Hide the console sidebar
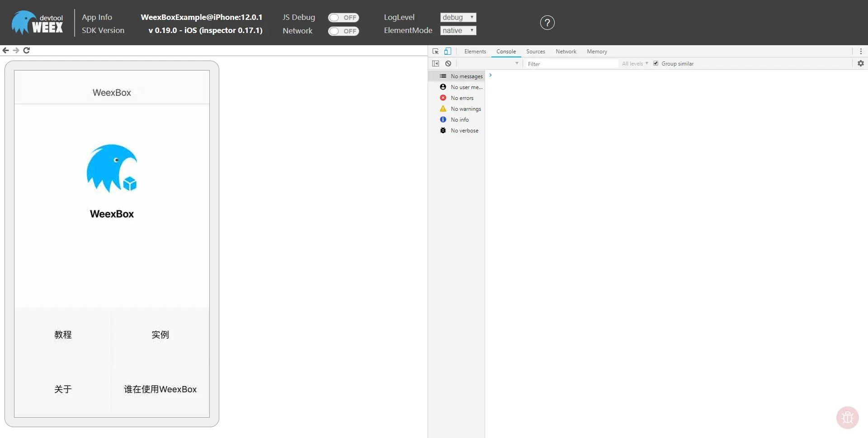This screenshot has width=868, height=438. [436, 64]
